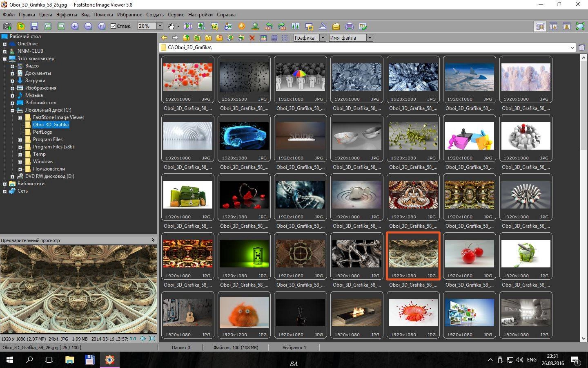Viewport: 588px width, 368px height.
Task: Expand the NNM-CLUB tree node
Action: pos(4,52)
